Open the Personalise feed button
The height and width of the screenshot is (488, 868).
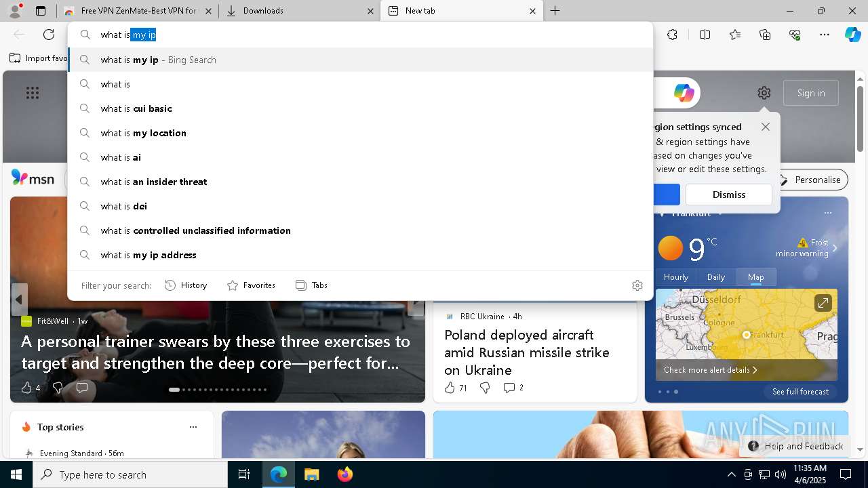coord(810,180)
